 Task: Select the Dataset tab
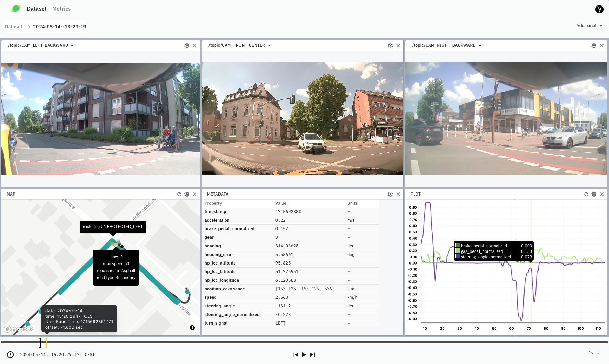point(36,9)
